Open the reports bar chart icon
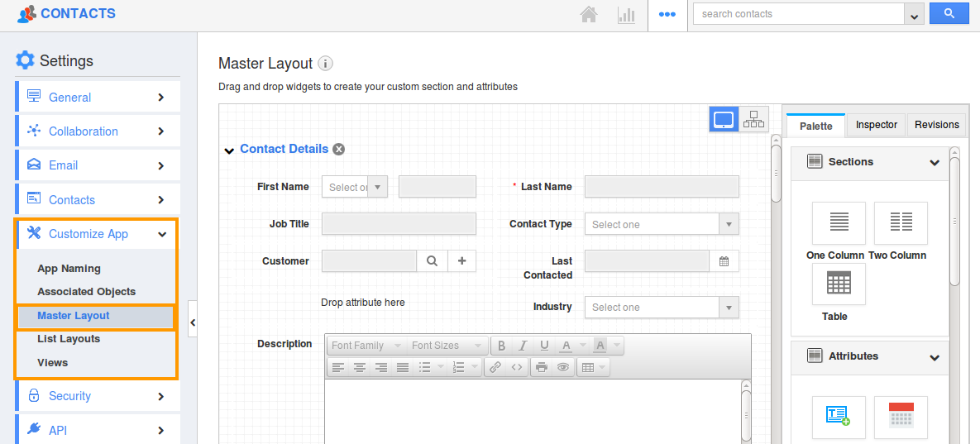 point(625,14)
